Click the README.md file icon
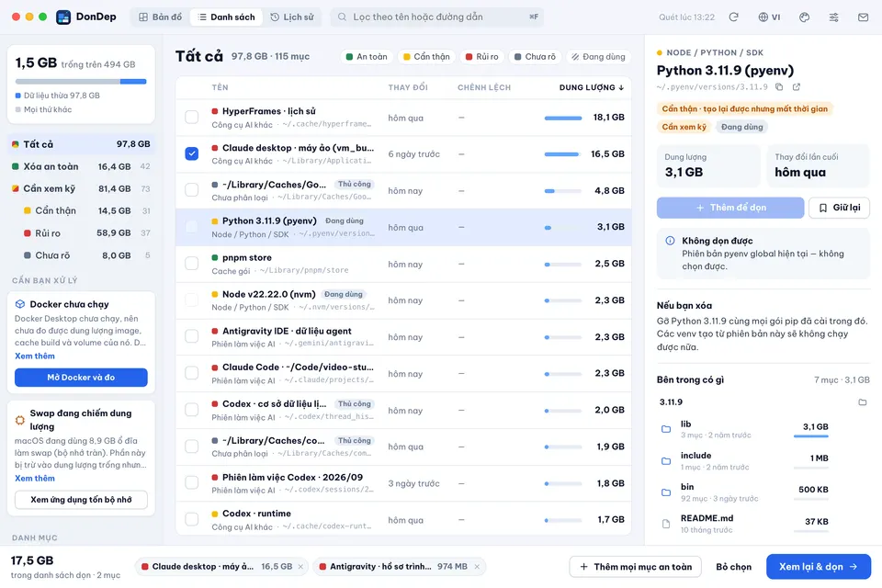882x588 pixels. pos(666,524)
